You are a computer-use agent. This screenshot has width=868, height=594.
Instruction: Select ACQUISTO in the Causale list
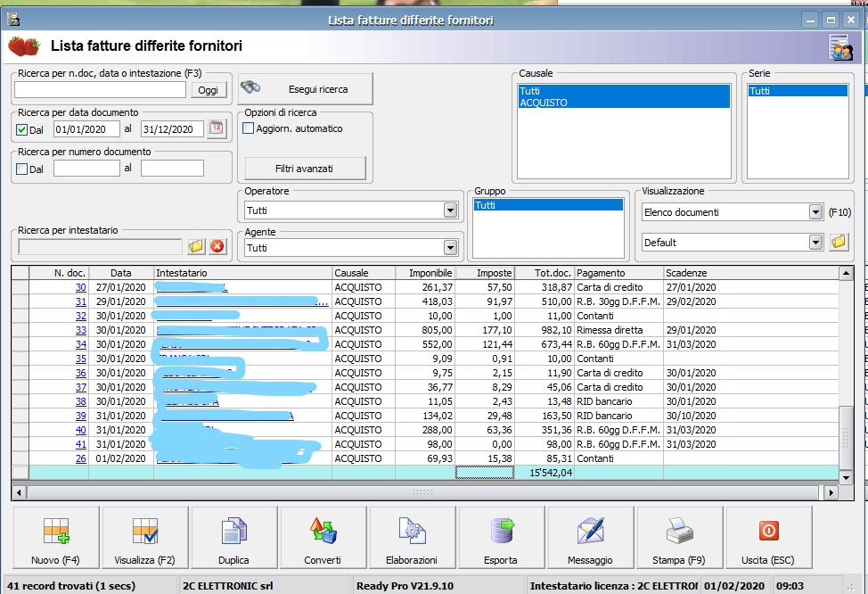(624, 103)
